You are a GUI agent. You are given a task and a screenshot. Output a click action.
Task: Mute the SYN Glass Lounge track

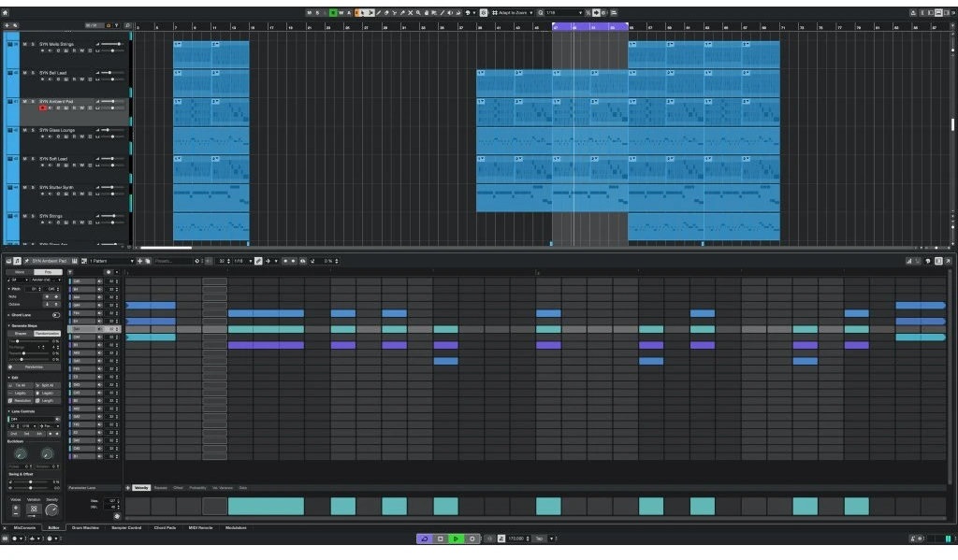point(24,130)
